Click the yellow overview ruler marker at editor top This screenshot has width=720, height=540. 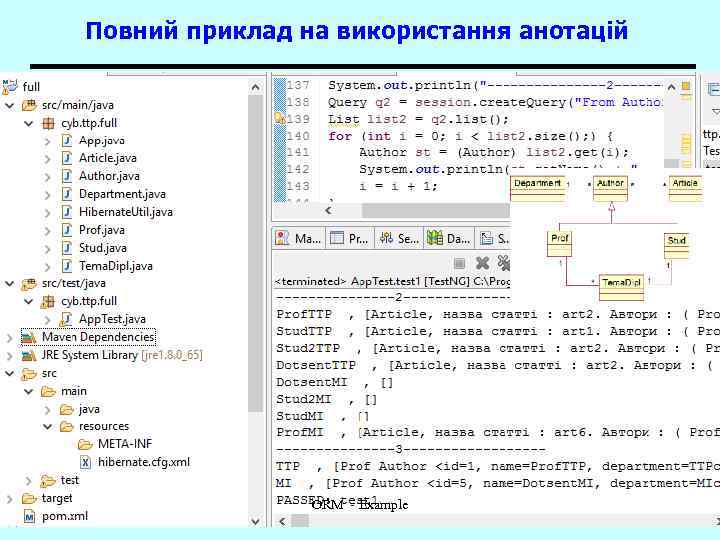pos(686,86)
